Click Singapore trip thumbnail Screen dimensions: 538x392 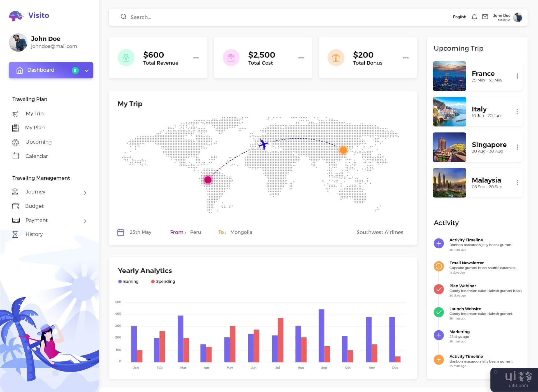449,147
